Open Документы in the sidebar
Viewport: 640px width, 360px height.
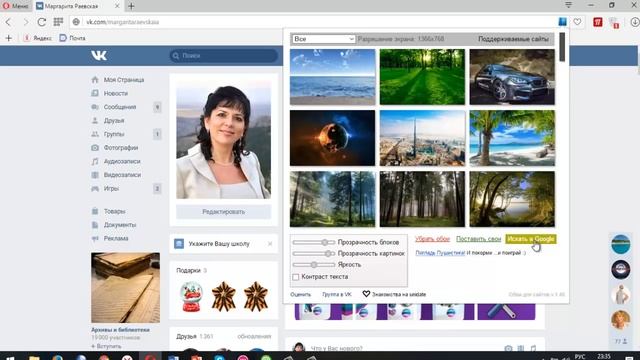click(120, 225)
